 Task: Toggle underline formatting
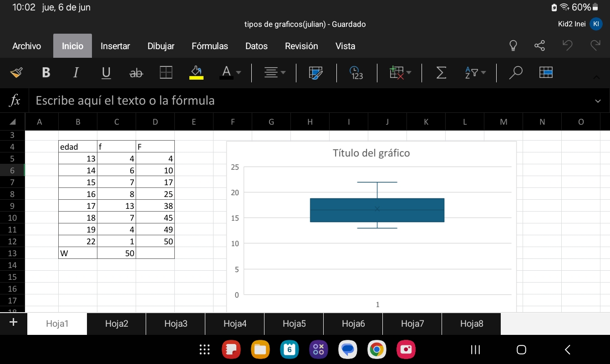106,73
